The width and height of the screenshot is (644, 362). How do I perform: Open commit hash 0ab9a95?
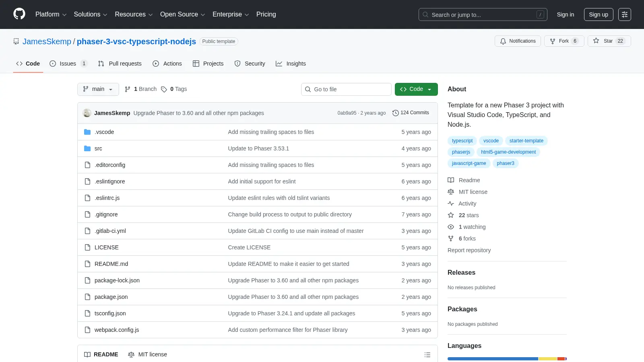click(x=347, y=113)
